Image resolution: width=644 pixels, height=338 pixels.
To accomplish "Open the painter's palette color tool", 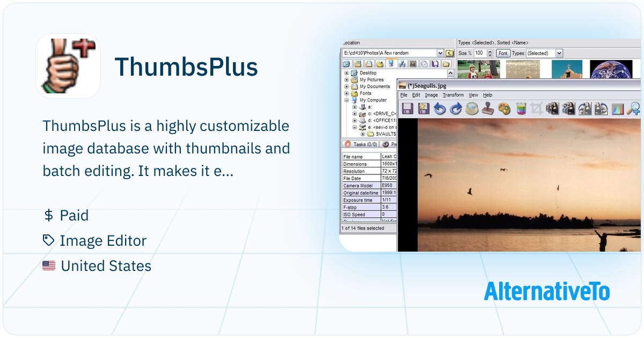I will pyautogui.click(x=504, y=108).
